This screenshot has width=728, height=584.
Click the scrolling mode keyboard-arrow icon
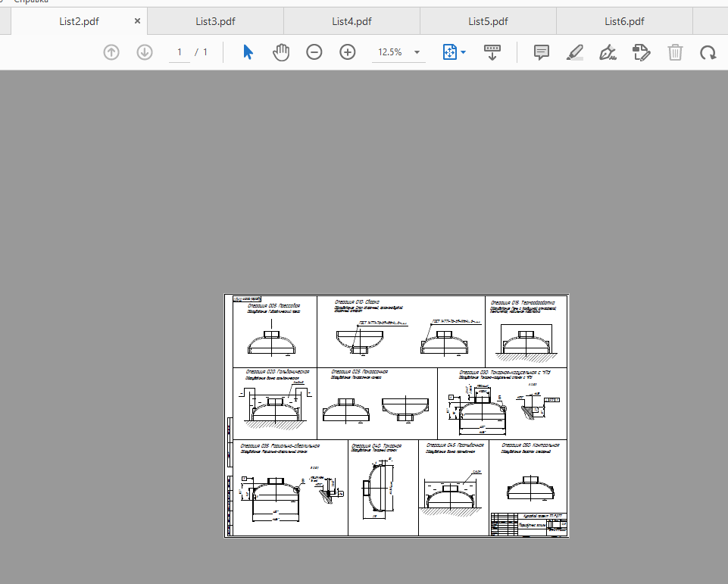coord(492,52)
